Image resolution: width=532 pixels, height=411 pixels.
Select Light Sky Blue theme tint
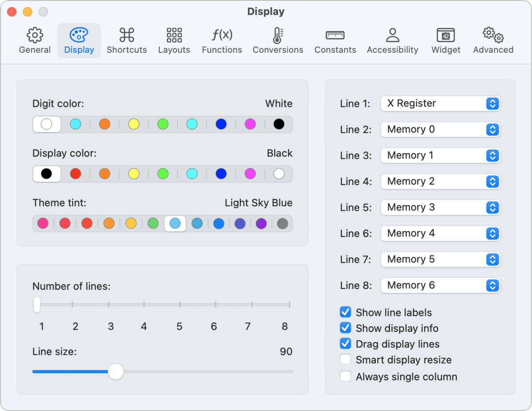[x=175, y=224]
